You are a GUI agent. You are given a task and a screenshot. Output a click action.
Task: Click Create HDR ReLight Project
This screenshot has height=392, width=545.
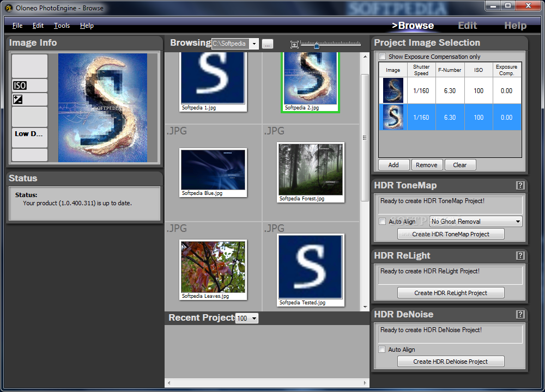(x=451, y=293)
